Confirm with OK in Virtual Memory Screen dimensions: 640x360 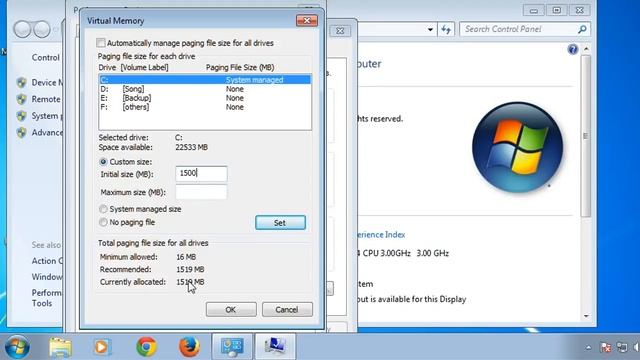coord(231,310)
